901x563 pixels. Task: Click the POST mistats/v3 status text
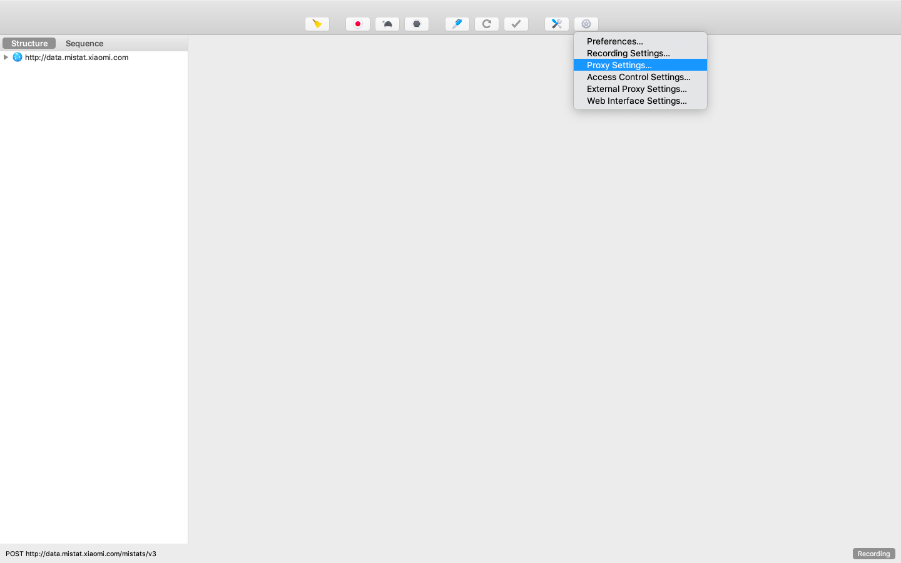[x=80, y=554]
